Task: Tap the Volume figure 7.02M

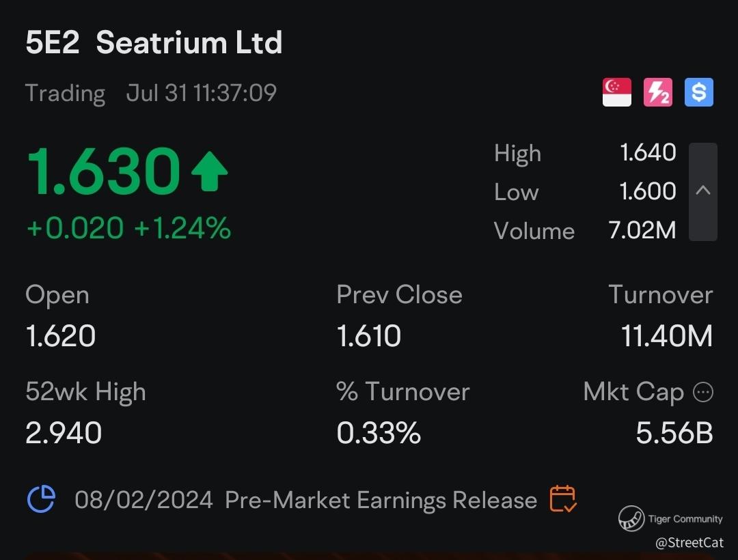Action: tap(642, 231)
